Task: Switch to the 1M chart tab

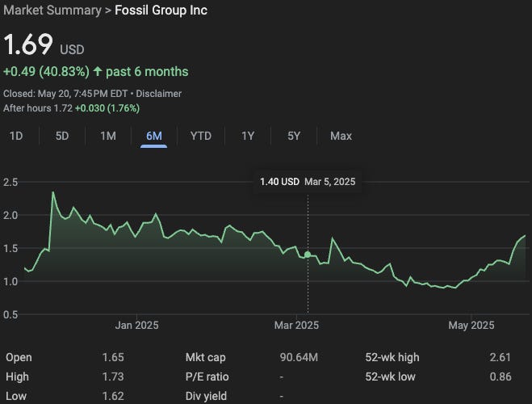Action: (108, 136)
